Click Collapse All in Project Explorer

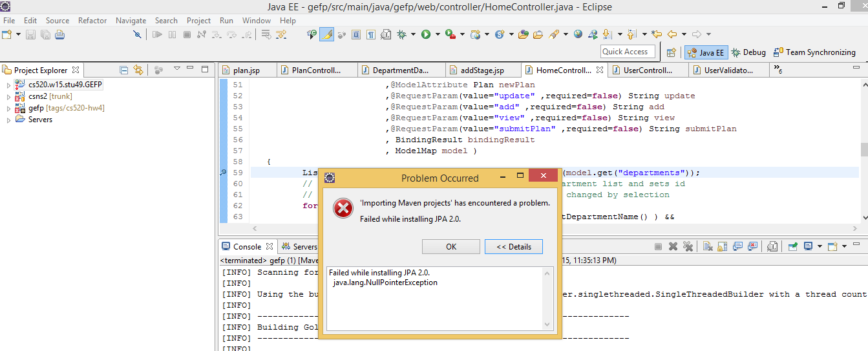[123, 70]
